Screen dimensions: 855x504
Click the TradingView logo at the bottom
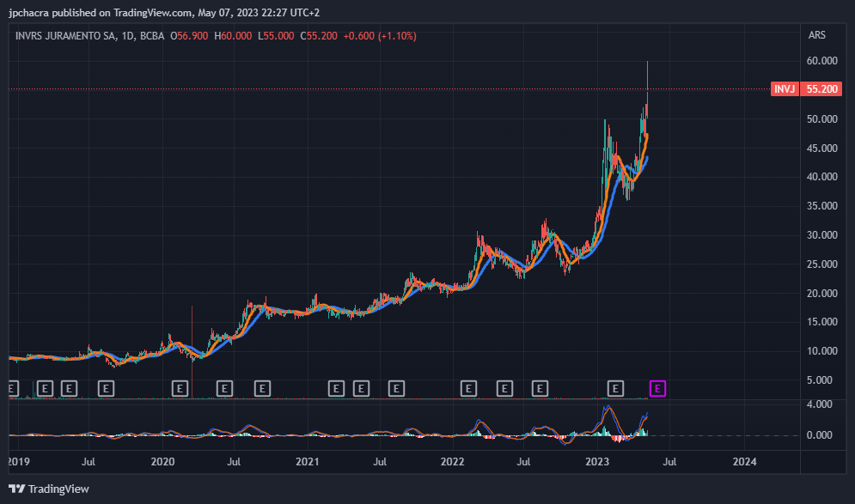point(49,489)
